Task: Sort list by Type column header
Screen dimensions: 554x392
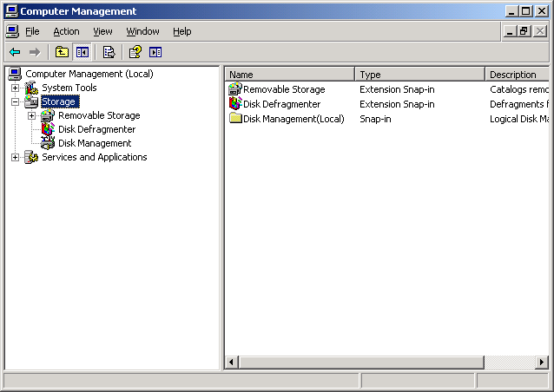Action: (x=419, y=75)
